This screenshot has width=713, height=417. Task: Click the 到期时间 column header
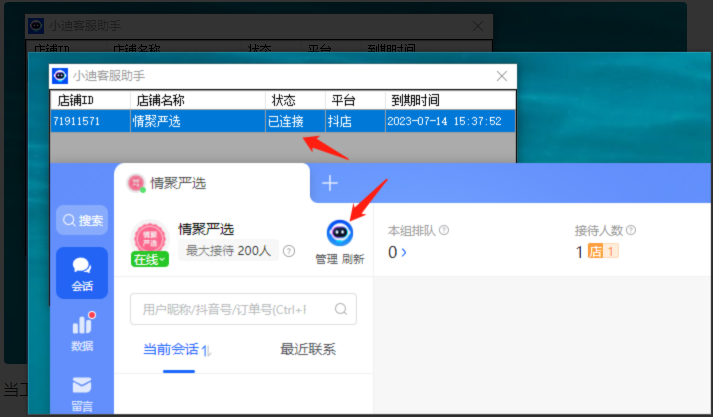point(451,100)
